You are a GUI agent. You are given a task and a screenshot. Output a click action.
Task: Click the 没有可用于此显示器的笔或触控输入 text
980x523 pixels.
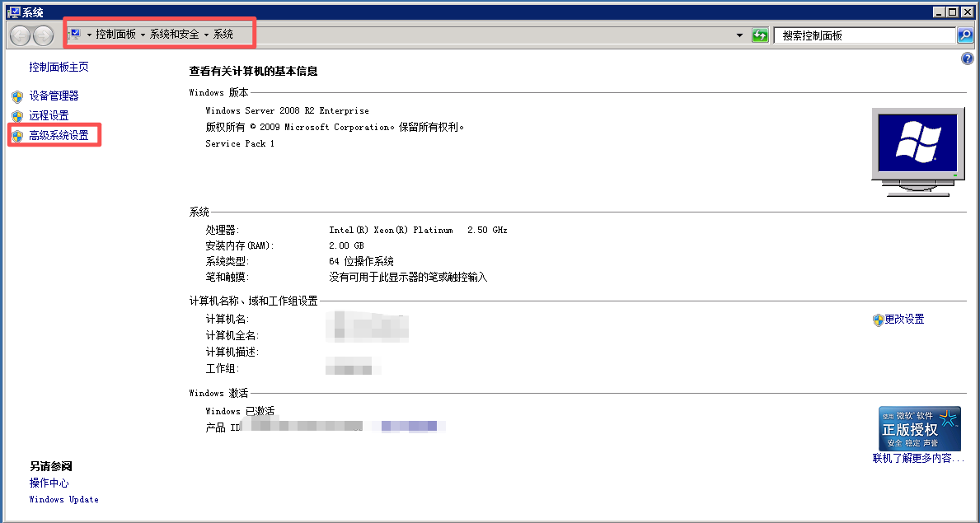click(x=408, y=277)
